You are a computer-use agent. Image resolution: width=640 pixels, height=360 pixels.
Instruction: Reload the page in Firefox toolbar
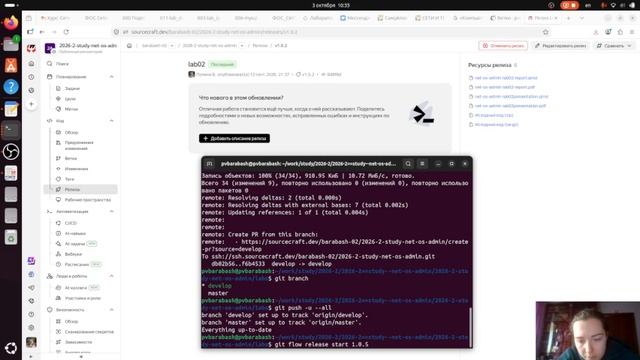pyautogui.click(x=66, y=32)
